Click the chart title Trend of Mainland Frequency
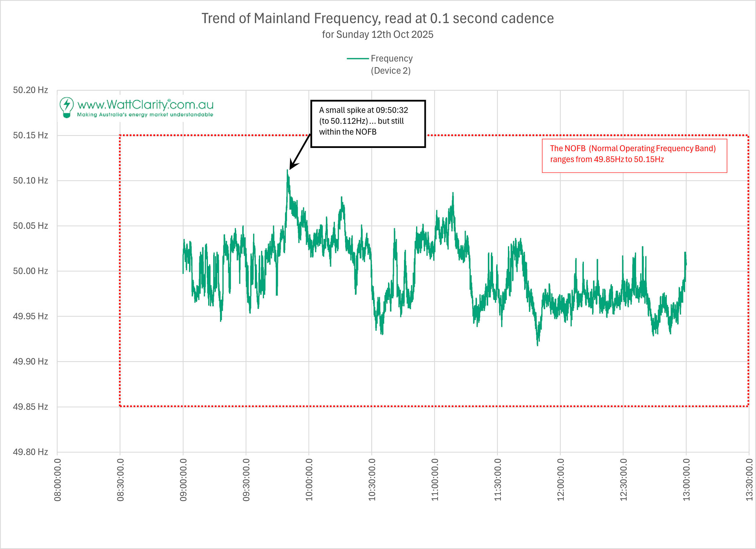 pos(377,18)
